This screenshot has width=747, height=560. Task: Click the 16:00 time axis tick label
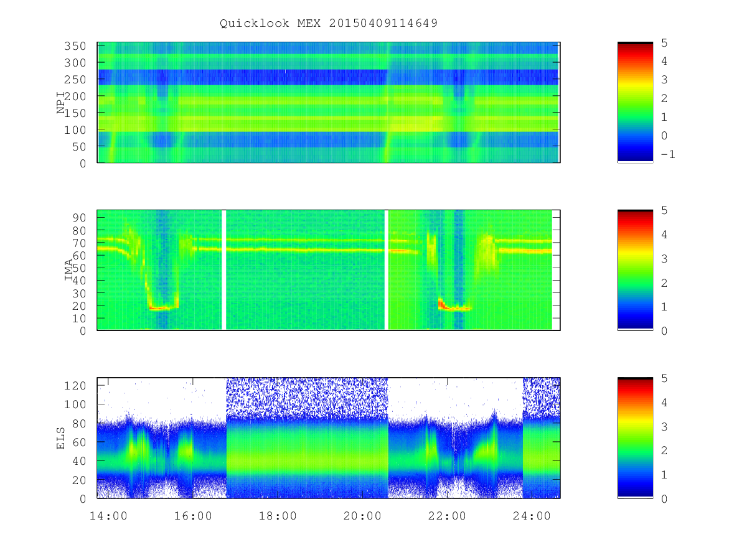(x=193, y=516)
